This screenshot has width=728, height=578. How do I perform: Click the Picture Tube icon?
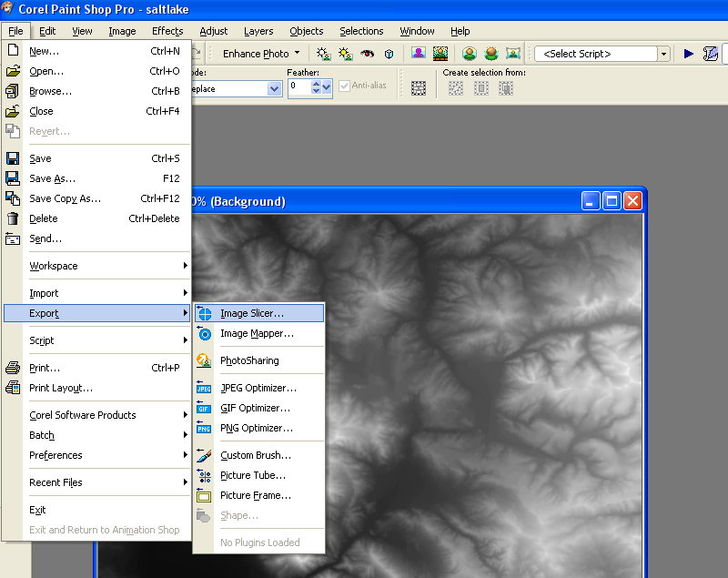click(x=204, y=475)
